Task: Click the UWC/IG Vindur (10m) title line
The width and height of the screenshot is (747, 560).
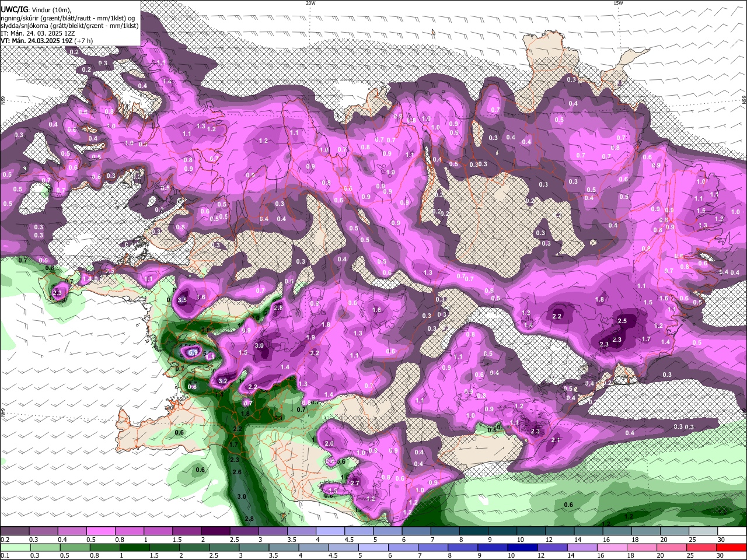Action: pos(36,9)
